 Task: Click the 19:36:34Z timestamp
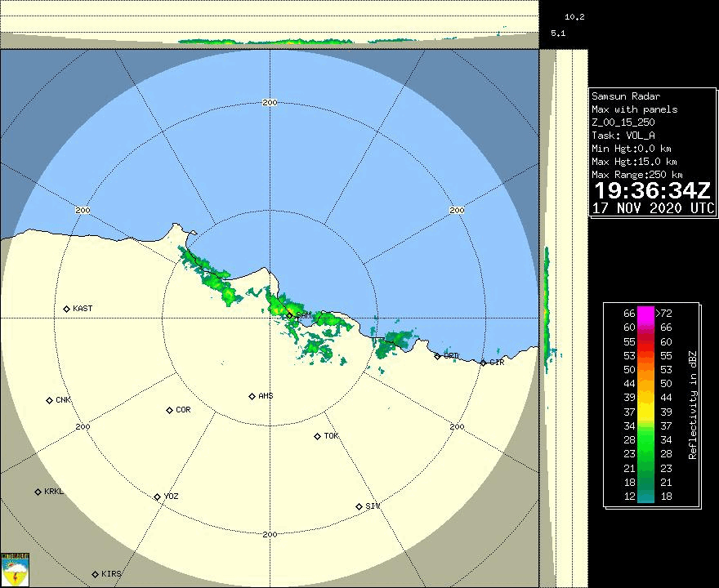tap(653, 190)
